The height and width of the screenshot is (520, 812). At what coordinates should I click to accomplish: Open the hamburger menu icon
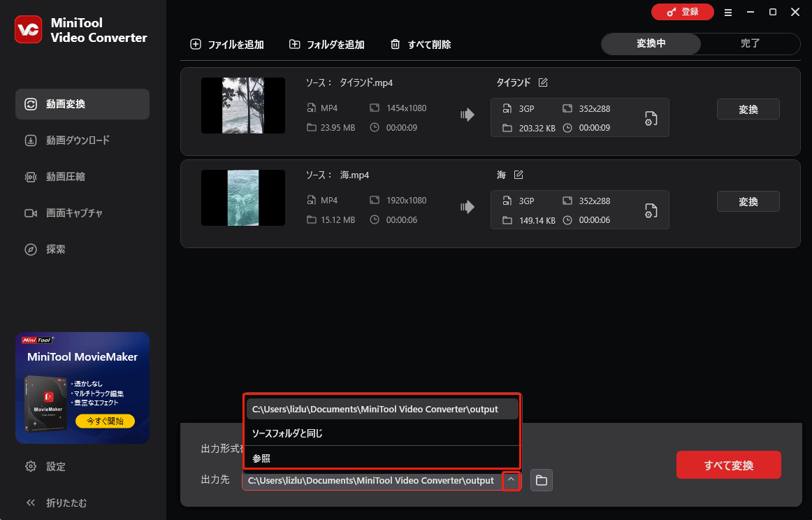point(728,13)
